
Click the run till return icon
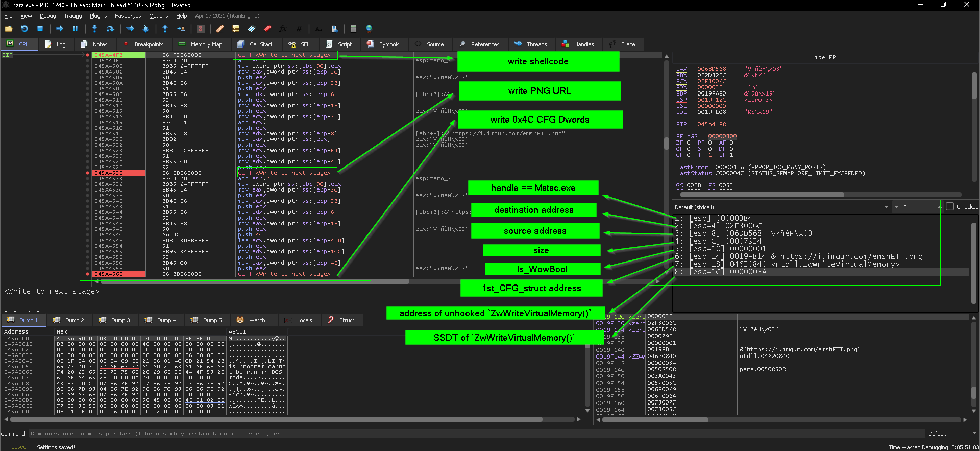pos(165,29)
